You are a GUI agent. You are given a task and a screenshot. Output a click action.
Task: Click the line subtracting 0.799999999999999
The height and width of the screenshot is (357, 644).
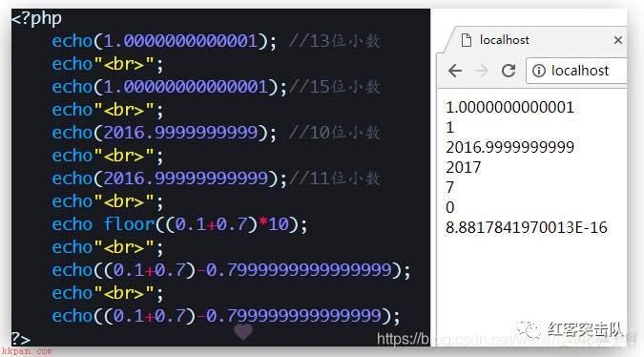point(225,316)
